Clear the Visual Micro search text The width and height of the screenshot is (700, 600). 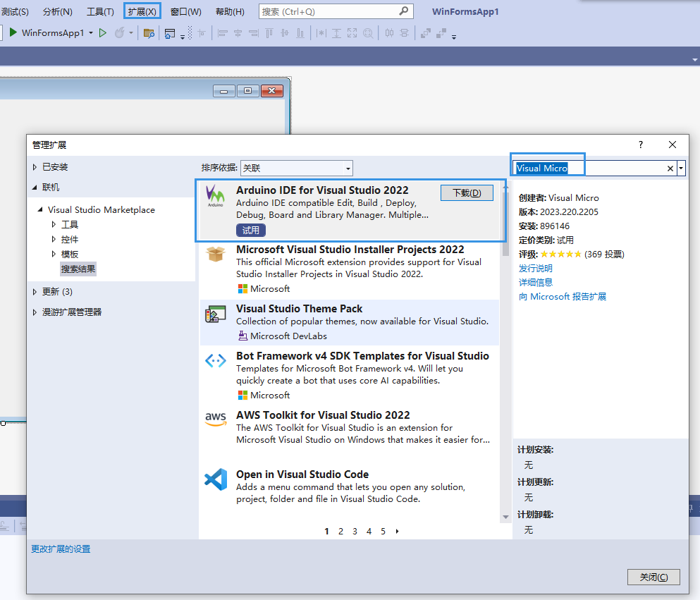tap(670, 169)
